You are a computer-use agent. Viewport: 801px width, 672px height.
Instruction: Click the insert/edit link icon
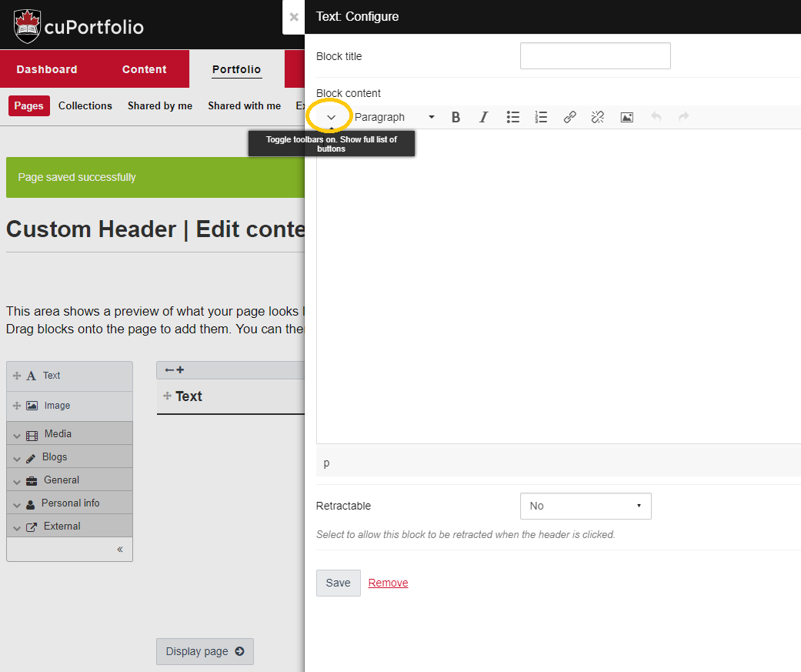point(569,117)
